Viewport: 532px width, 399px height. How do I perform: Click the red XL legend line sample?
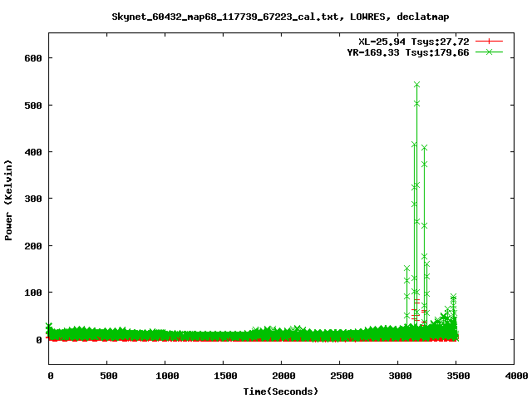tap(489, 42)
